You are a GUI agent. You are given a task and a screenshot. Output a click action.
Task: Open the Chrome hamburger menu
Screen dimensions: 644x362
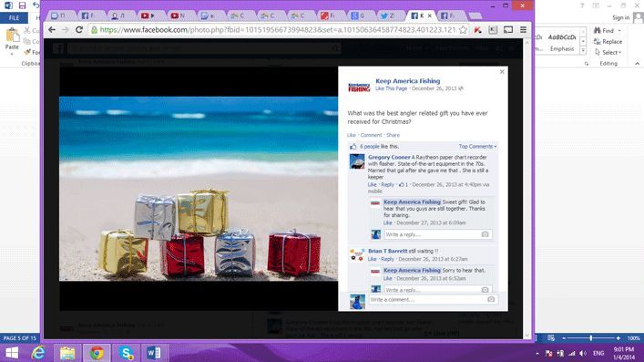pyautogui.click(x=523, y=29)
